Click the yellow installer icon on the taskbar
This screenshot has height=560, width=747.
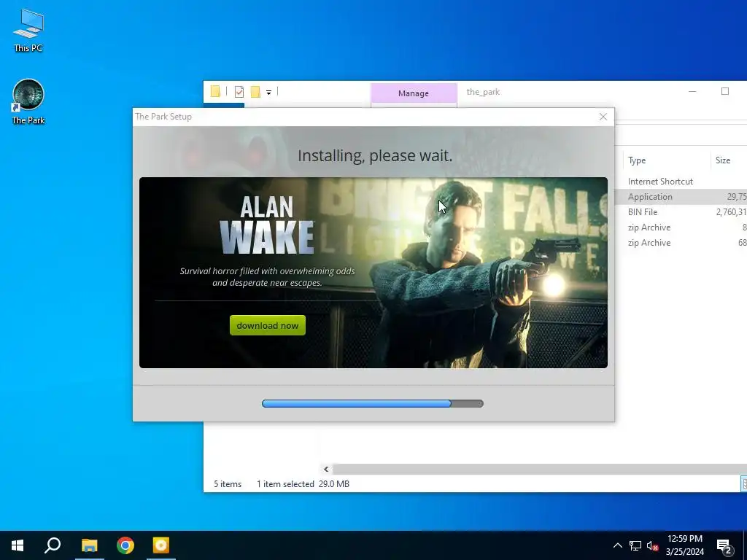click(161, 545)
